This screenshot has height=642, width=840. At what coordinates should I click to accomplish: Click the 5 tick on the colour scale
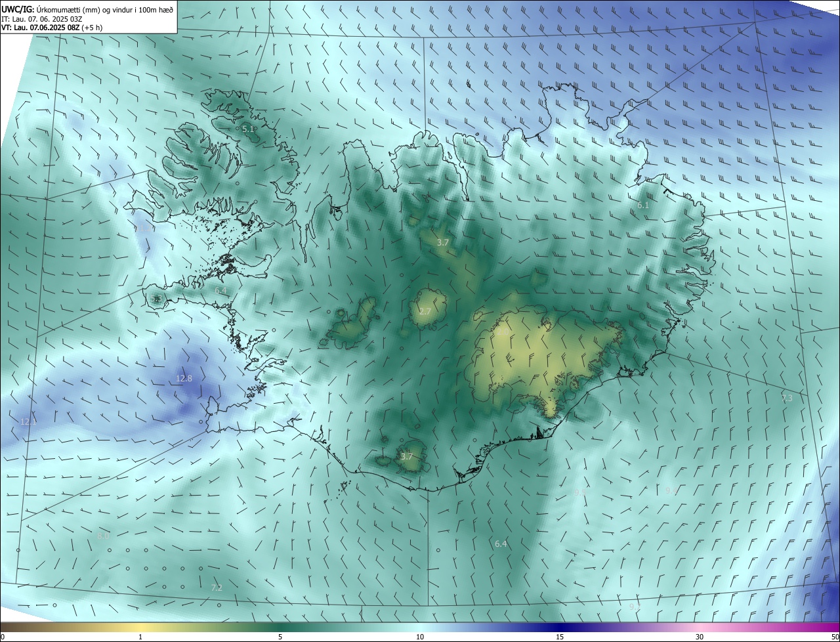click(x=280, y=637)
